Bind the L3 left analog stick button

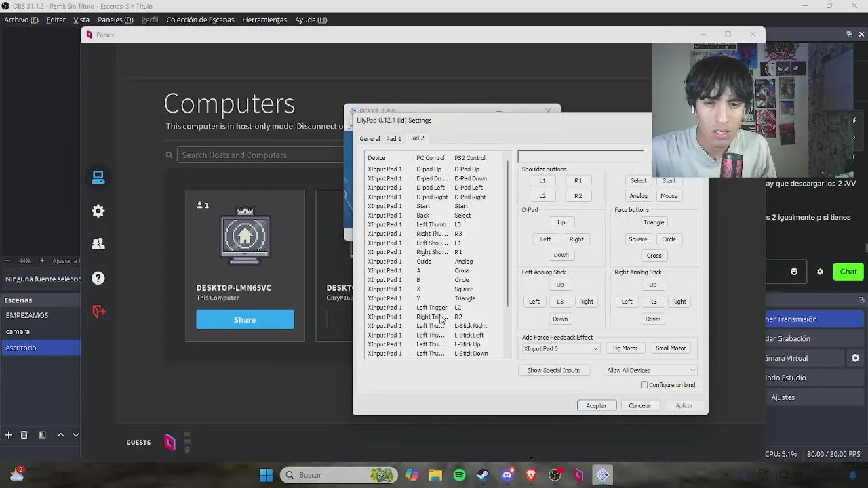click(560, 302)
